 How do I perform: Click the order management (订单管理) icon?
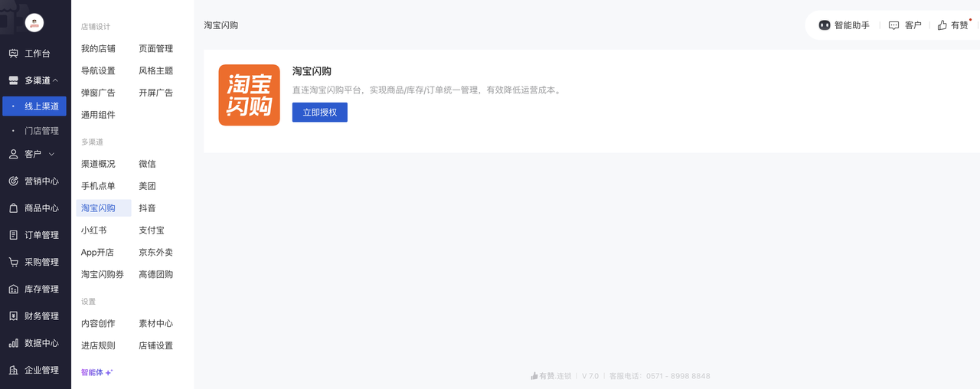13,235
